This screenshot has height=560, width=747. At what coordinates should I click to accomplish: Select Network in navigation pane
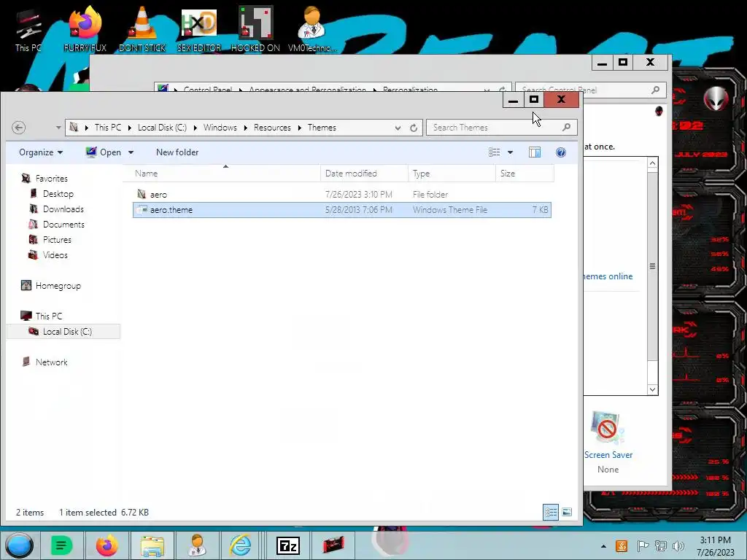[51, 362]
